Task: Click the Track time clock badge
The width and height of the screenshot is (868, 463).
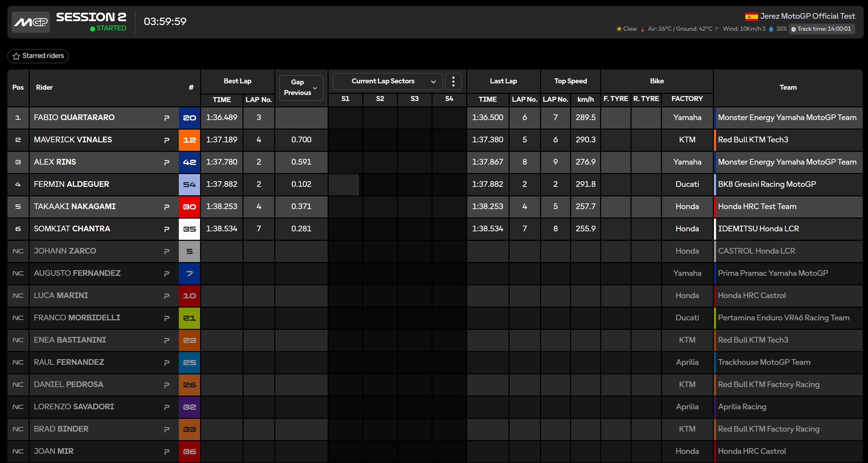Action: pos(821,29)
